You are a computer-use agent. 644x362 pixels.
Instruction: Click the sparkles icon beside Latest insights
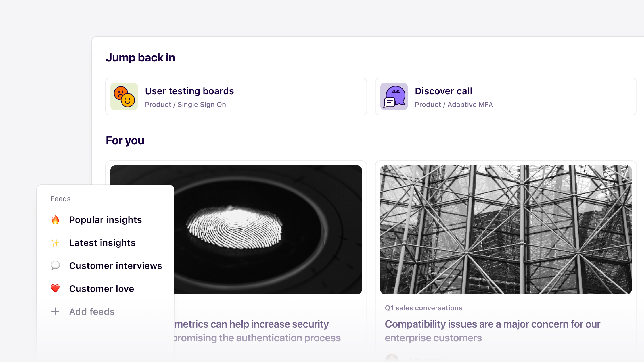pos(55,243)
